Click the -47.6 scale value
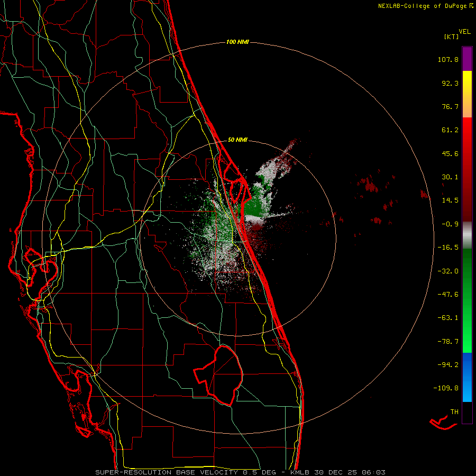 tap(448, 295)
